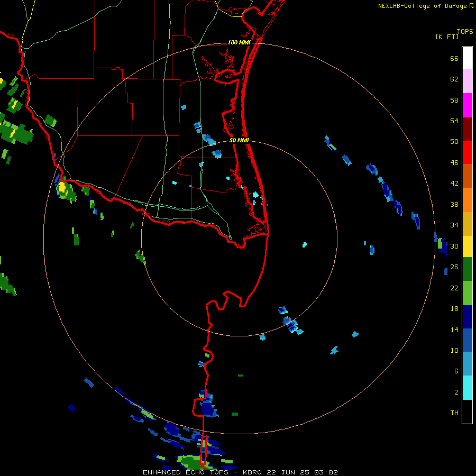Click the legend value 22
The height and width of the screenshot is (476, 476).
click(x=454, y=288)
